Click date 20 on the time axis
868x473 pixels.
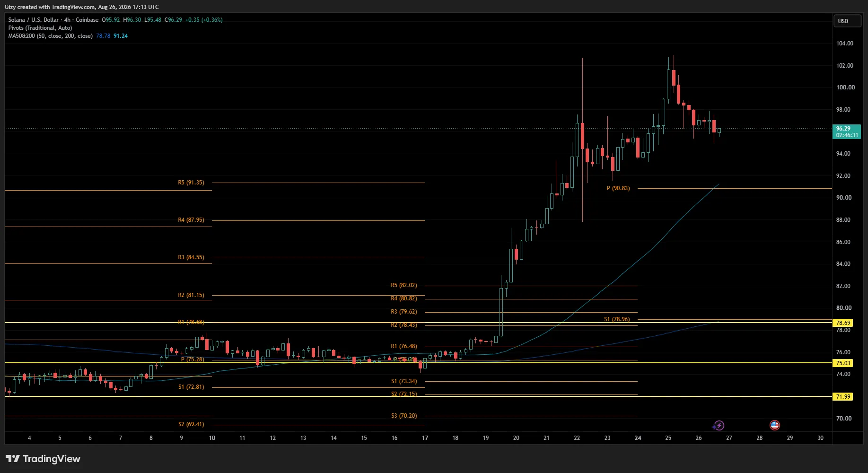516,438
